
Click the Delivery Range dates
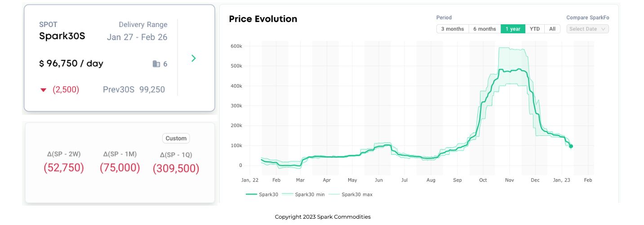(137, 37)
